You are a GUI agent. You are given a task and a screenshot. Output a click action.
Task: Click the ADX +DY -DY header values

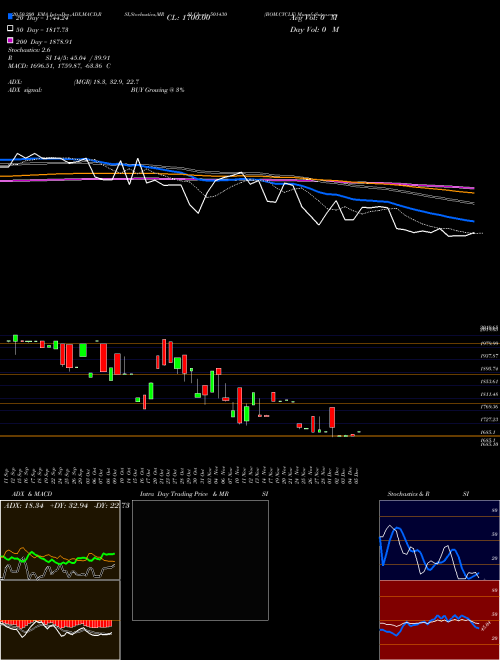(x=66, y=506)
